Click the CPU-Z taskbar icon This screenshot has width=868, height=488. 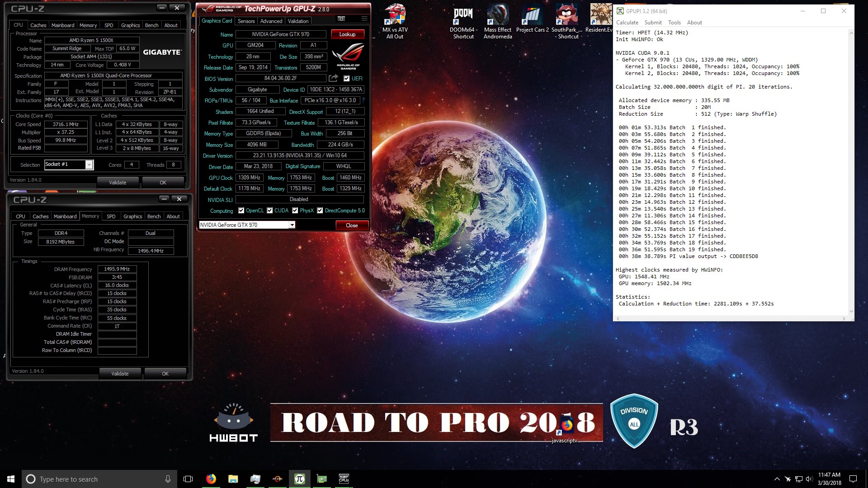click(344, 479)
